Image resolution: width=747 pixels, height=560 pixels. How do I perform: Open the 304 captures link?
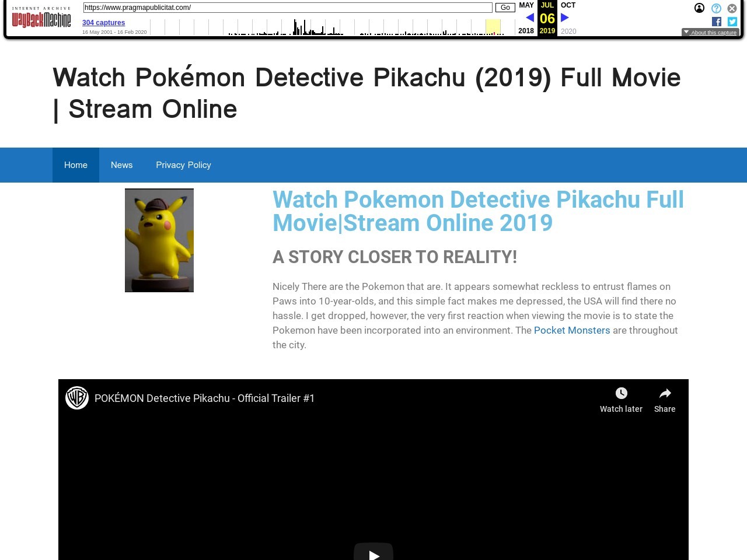point(103,23)
